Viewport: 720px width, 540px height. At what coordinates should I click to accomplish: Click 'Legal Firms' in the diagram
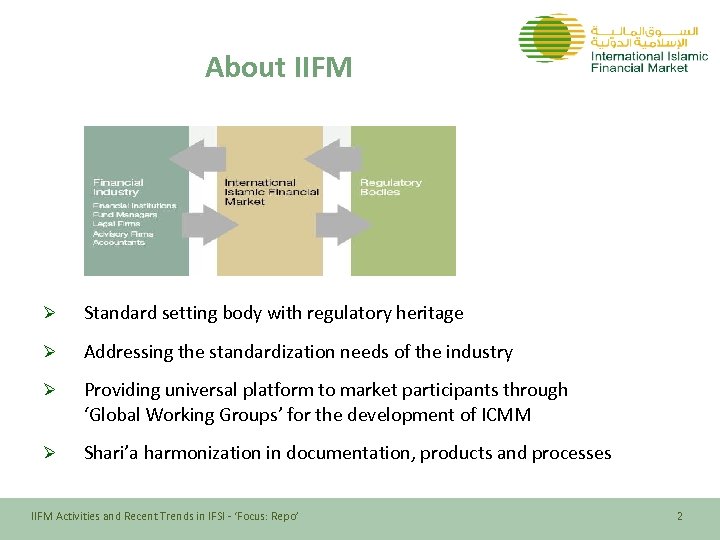(x=116, y=224)
